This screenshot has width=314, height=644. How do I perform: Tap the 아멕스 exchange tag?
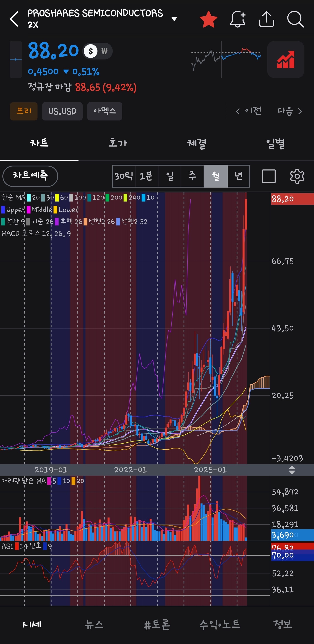(x=105, y=111)
